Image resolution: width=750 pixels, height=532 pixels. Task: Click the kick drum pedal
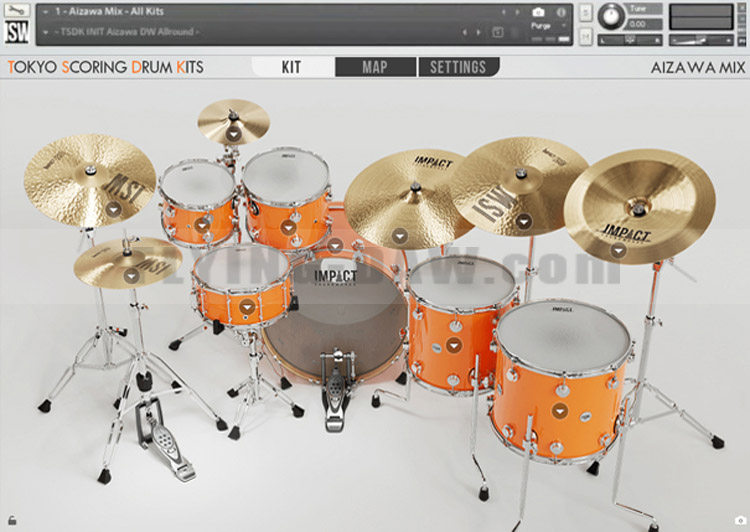click(x=337, y=391)
